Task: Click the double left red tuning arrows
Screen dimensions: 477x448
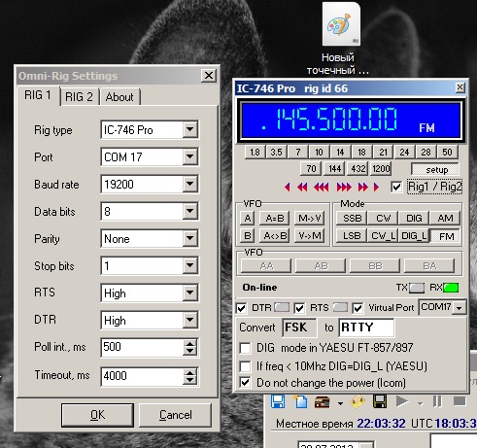Action: point(302,188)
